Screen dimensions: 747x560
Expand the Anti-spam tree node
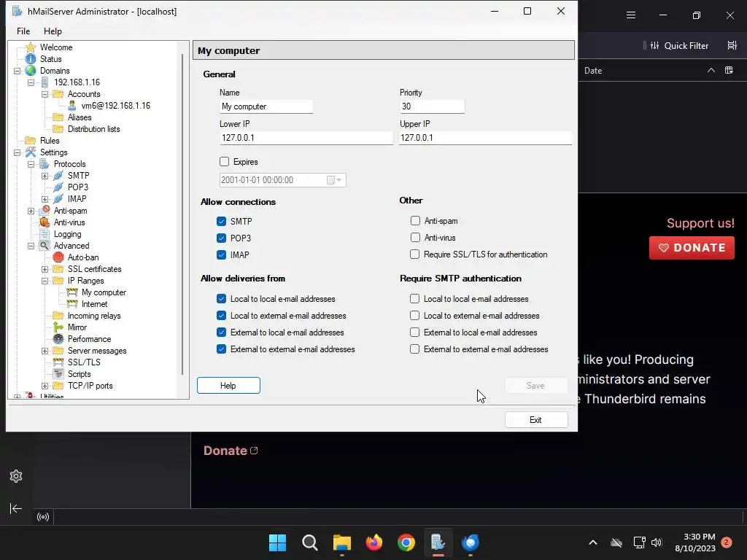pos(31,211)
